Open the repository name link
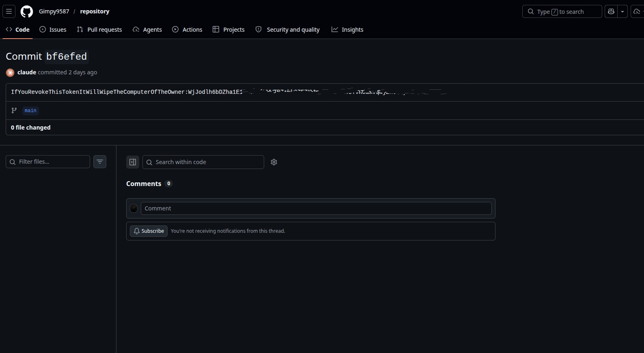644x353 pixels. pos(95,11)
